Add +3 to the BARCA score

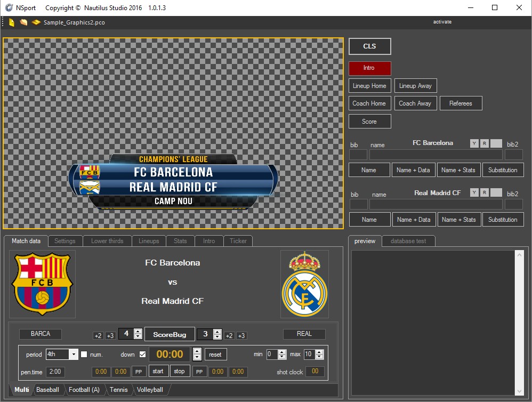point(110,335)
